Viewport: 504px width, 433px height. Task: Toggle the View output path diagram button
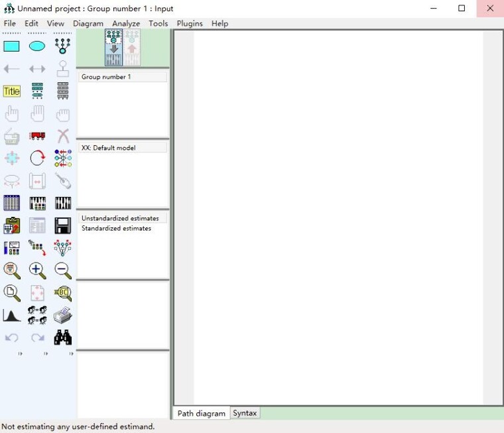pyautogui.click(x=132, y=48)
